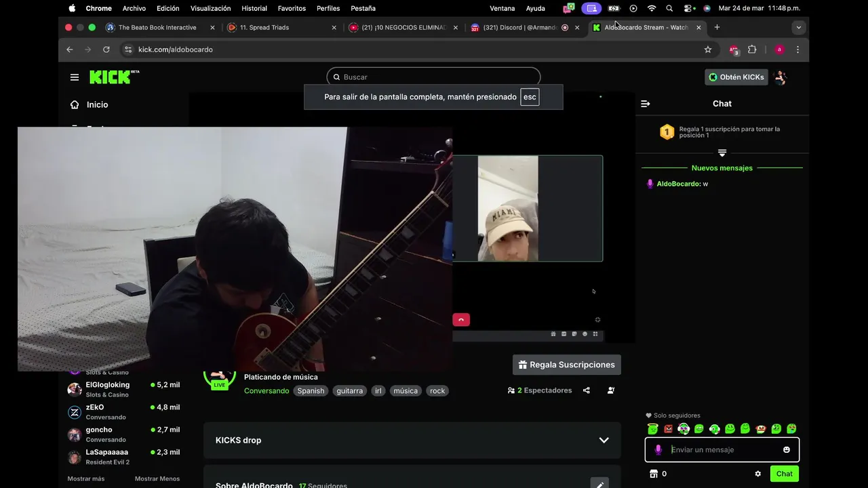Image resolution: width=868 pixels, height=488 pixels.
Task: Open macOS Control Center icon
Action: 689,8
